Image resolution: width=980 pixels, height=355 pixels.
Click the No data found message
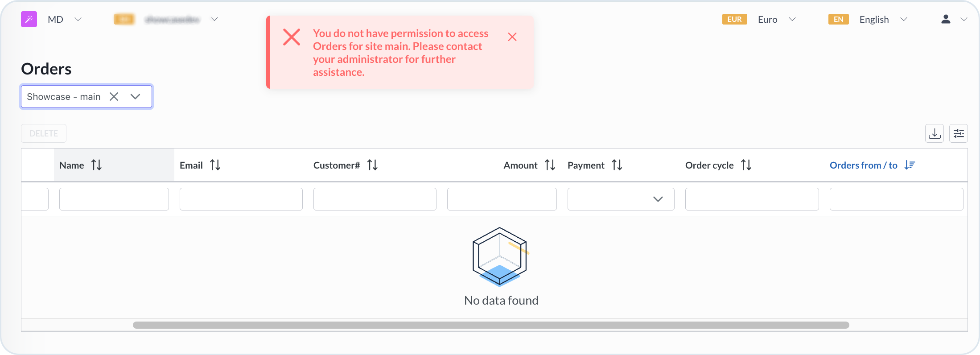[x=501, y=300]
